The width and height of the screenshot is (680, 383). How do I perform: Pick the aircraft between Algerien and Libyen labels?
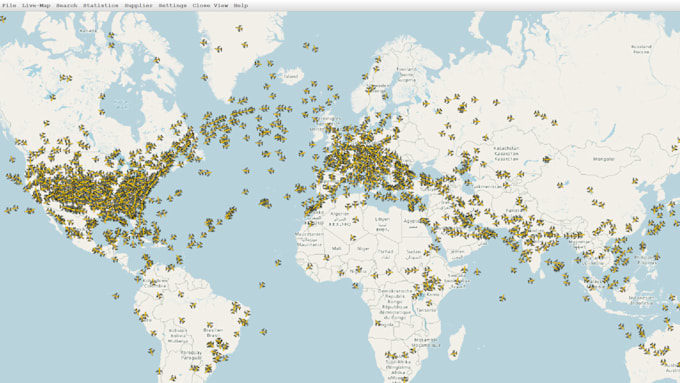pyautogui.click(x=355, y=220)
